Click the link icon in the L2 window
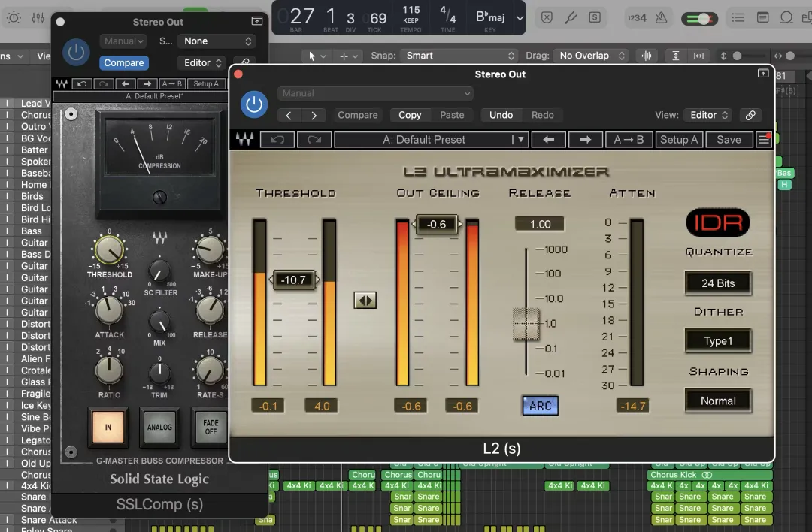This screenshot has height=532, width=812. [750, 116]
